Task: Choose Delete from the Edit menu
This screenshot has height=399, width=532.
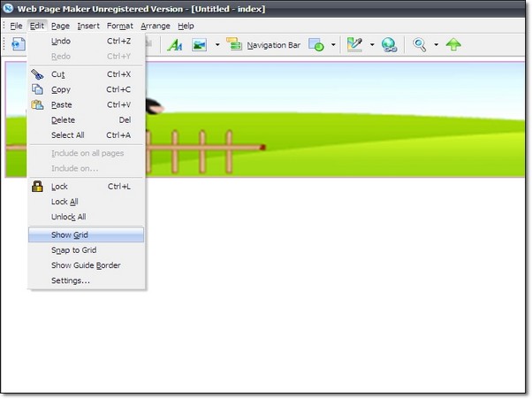Action: coord(87,119)
